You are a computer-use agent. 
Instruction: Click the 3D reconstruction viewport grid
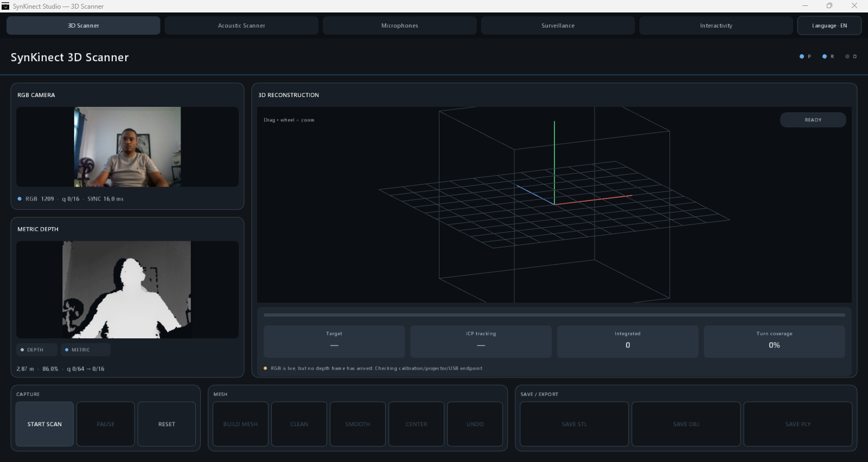point(554,204)
